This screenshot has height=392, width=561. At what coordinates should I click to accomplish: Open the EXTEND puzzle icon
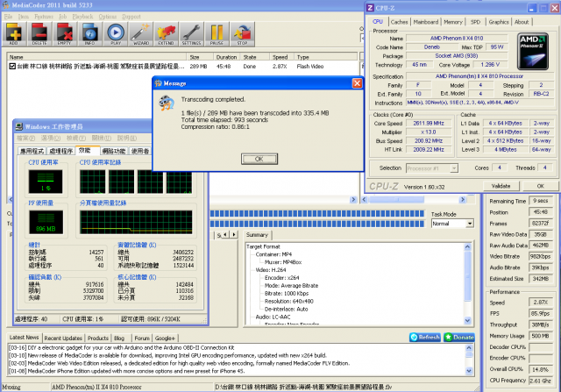[x=166, y=34]
